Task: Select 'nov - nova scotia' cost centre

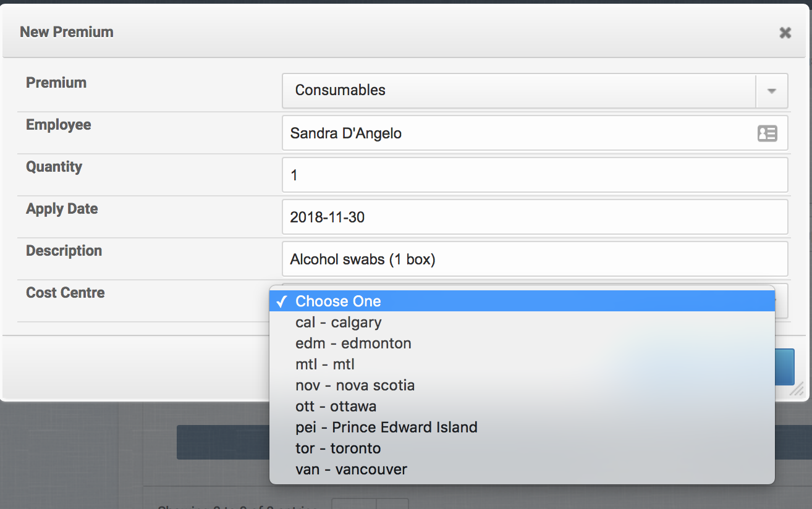Action: 355,385
